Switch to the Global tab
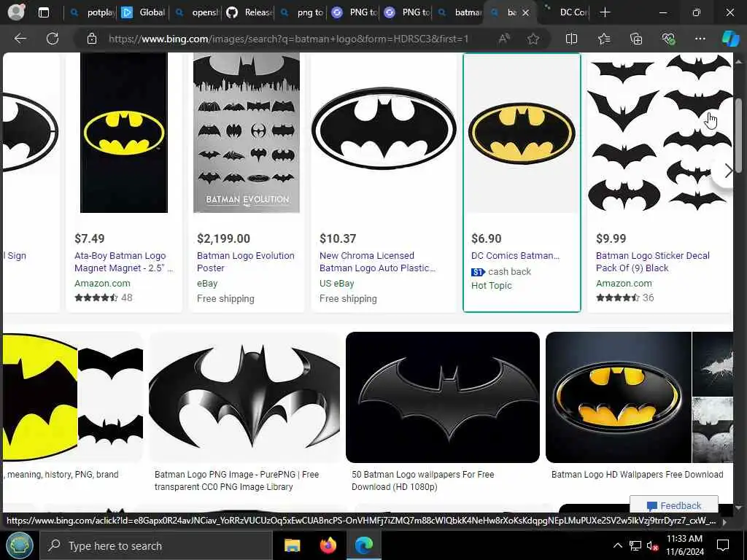 [x=142, y=12]
